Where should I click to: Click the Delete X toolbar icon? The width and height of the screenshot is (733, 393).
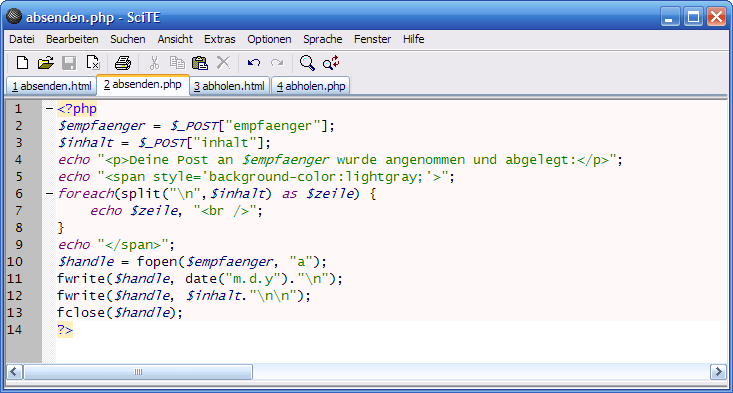coord(223,63)
